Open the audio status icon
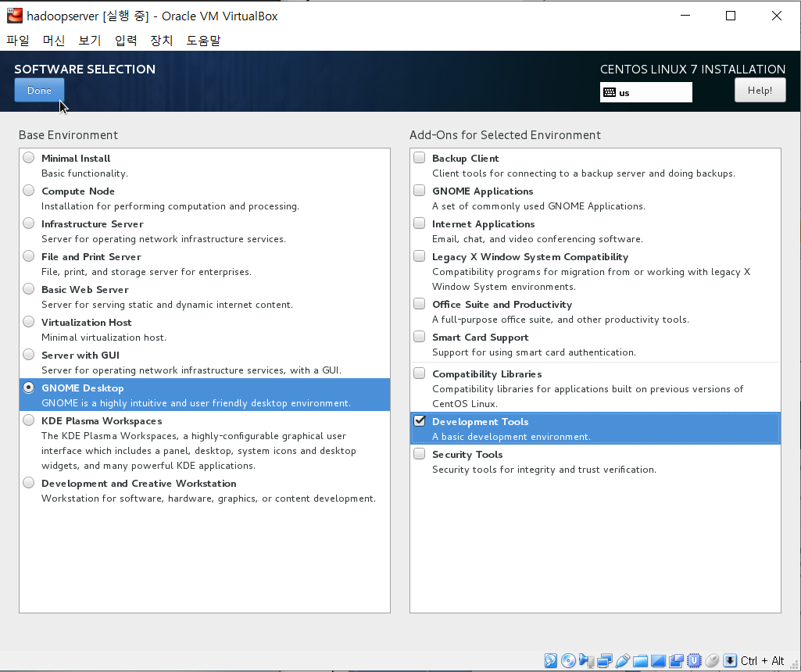The image size is (801, 672). (586, 660)
